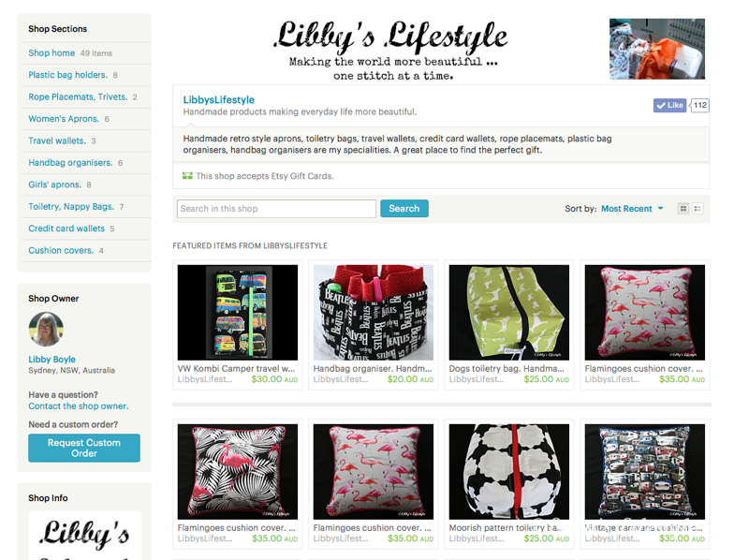The height and width of the screenshot is (560, 749).
Task: Switch to grid view icon
Action: click(x=683, y=208)
